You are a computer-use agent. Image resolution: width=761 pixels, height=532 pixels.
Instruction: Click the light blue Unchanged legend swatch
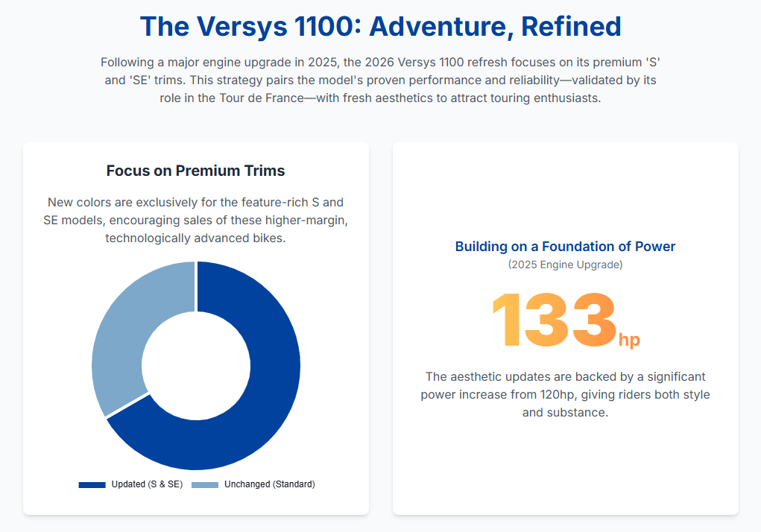click(x=205, y=485)
